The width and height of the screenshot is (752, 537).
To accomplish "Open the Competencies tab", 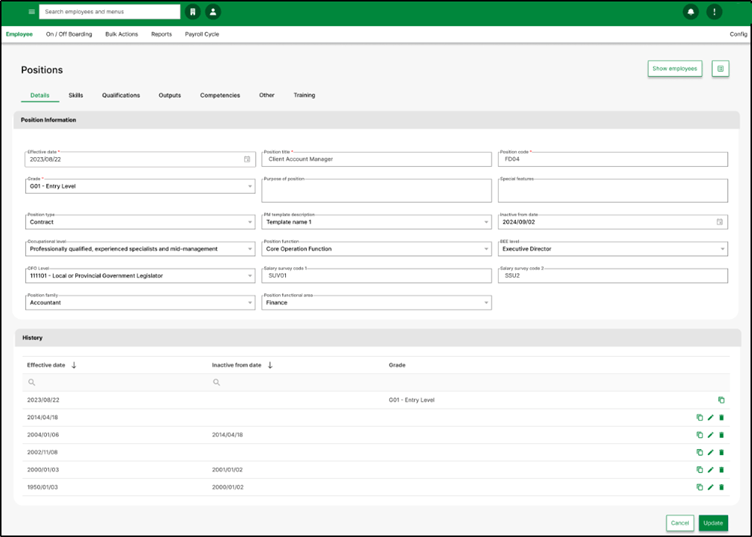I will coord(220,95).
